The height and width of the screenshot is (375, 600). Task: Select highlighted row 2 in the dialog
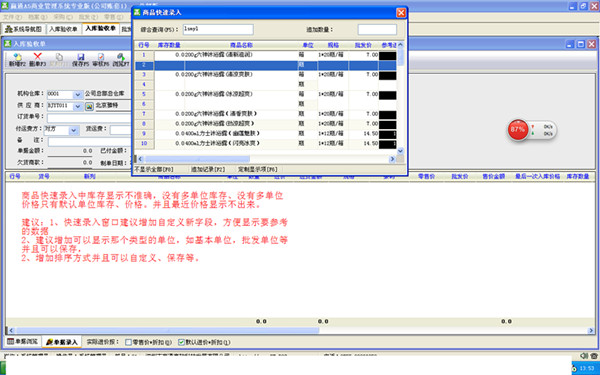(x=266, y=65)
